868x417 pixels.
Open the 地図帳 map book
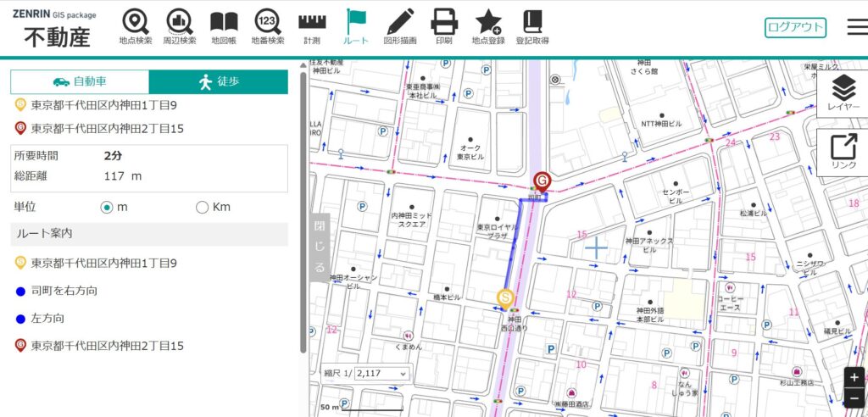pyautogui.click(x=224, y=27)
